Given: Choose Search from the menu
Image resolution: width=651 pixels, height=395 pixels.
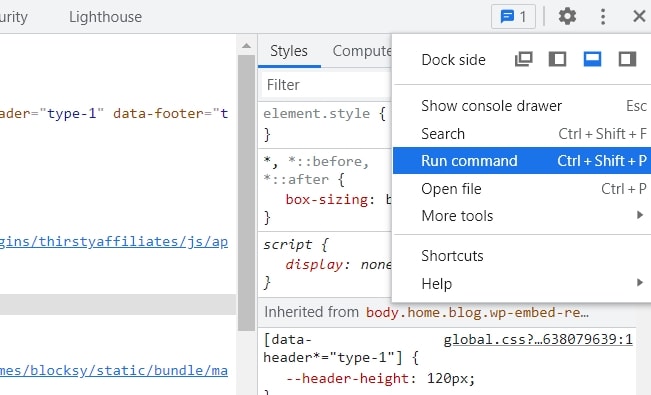Looking at the screenshot, I should click(522, 134).
